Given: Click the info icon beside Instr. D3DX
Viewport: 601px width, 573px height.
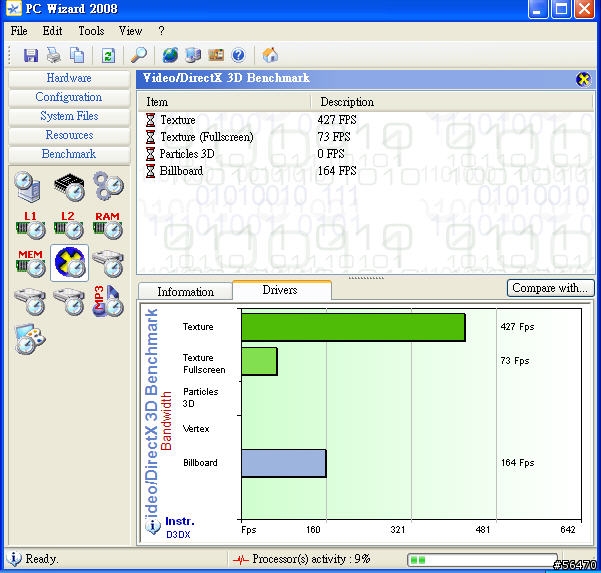Looking at the screenshot, I should [x=153, y=526].
